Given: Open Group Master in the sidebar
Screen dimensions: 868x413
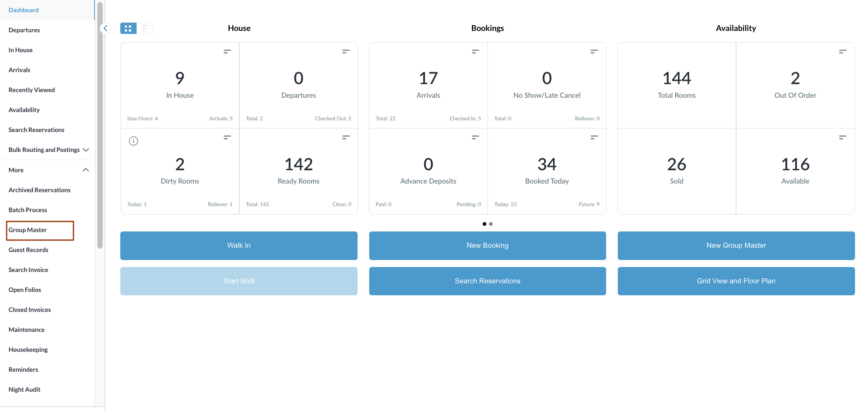Looking at the screenshot, I should pos(28,230).
